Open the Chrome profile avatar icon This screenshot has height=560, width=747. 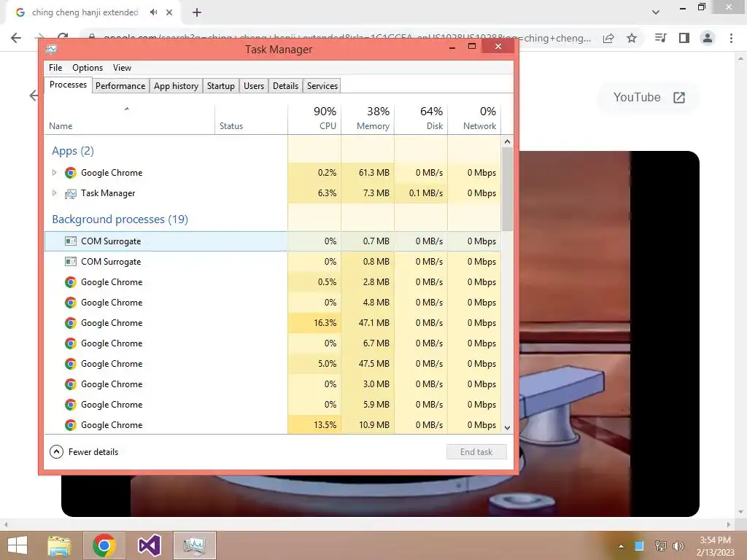pyautogui.click(x=708, y=38)
